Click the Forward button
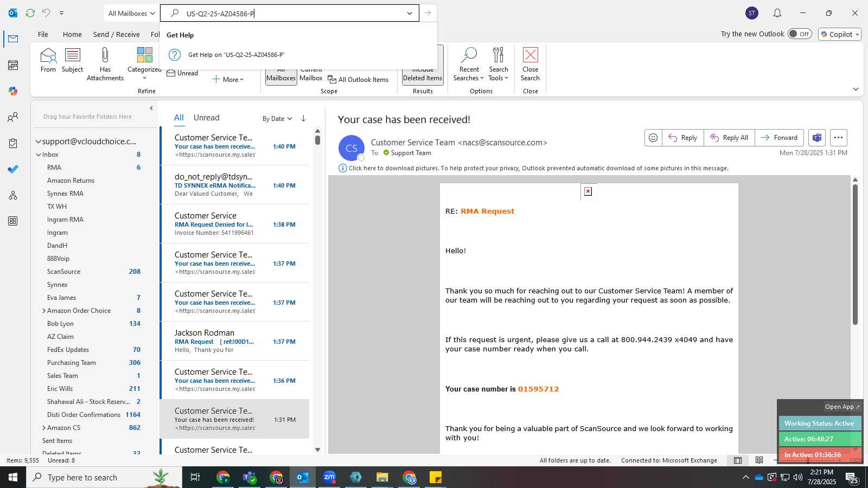The width and height of the screenshot is (868, 488). (779, 138)
